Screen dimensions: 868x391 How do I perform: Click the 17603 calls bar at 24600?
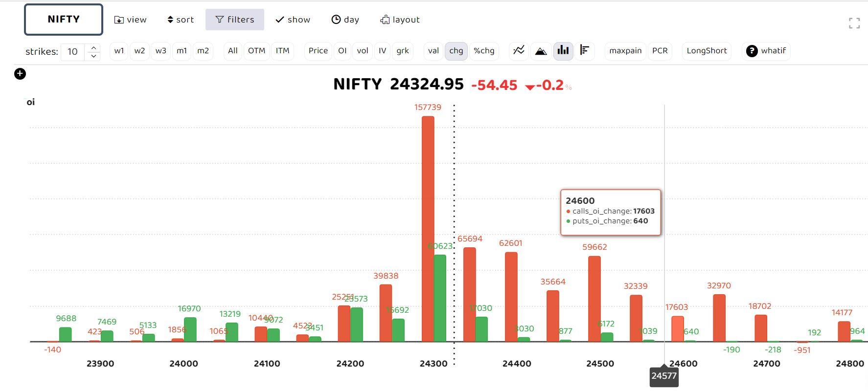678,329
